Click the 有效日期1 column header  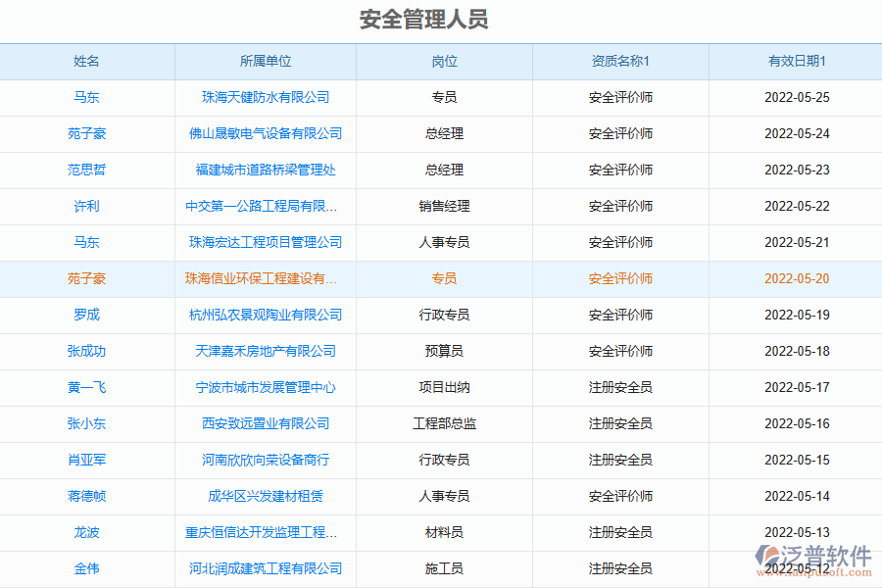click(797, 62)
